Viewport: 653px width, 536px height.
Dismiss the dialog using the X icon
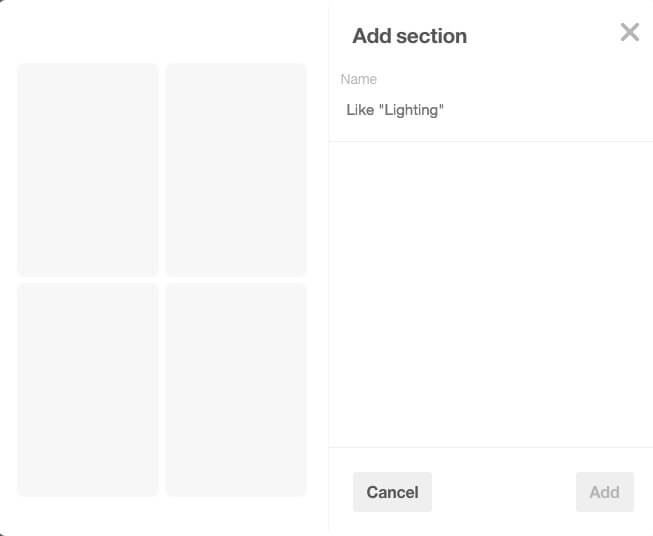coord(629,32)
